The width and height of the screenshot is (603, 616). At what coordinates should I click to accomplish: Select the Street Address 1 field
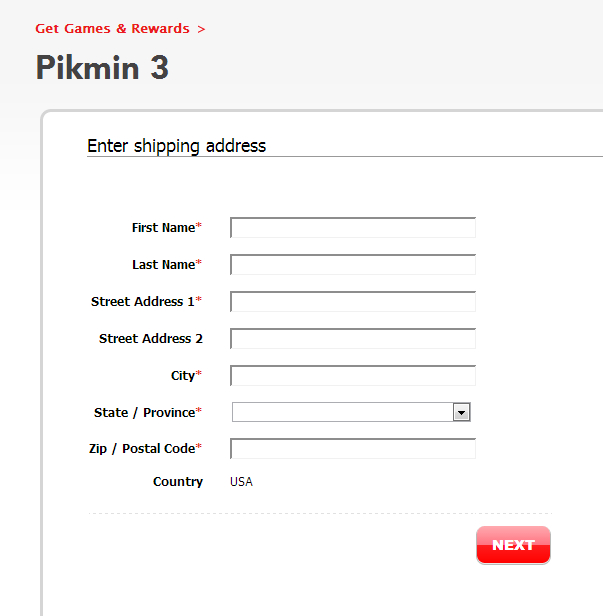pyautogui.click(x=353, y=302)
